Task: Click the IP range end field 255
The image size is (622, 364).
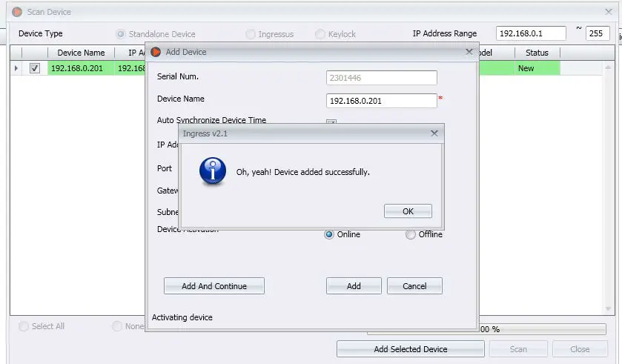Action: coord(598,33)
